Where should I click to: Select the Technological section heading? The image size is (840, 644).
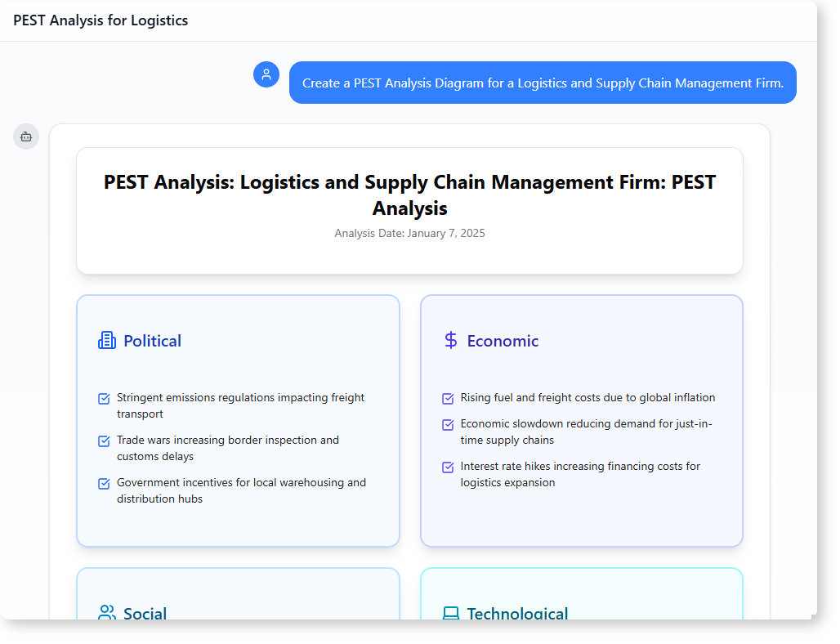[x=517, y=613]
